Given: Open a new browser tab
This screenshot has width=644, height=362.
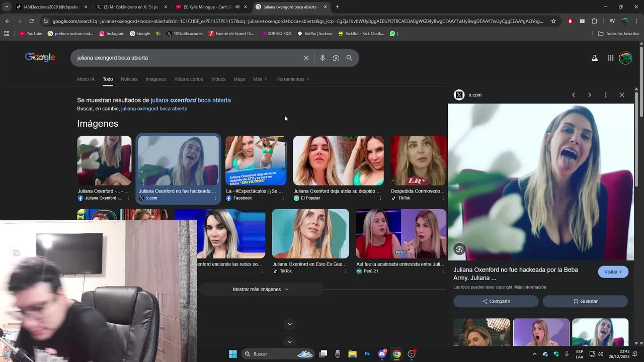Looking at the screenshot, I should (337, 7).
